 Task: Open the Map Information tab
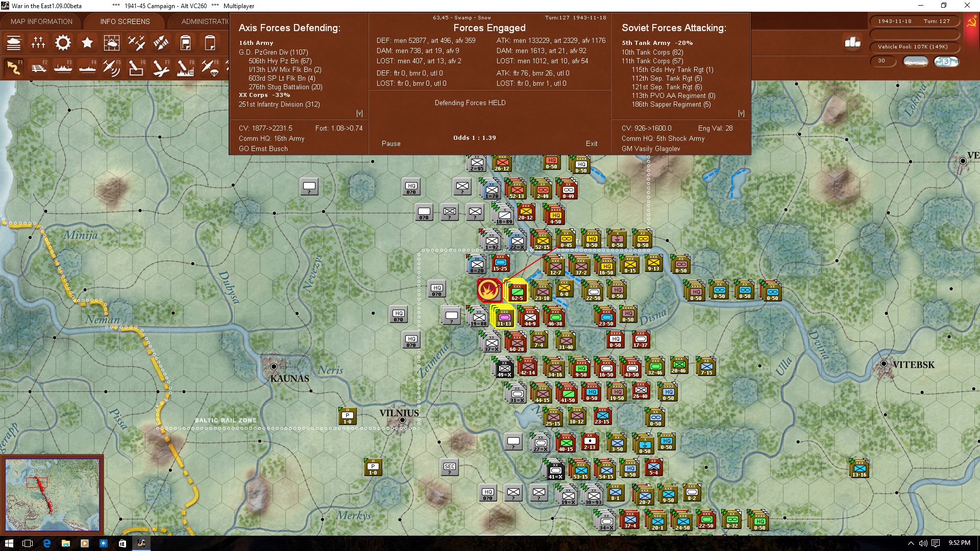pos(41,21)
